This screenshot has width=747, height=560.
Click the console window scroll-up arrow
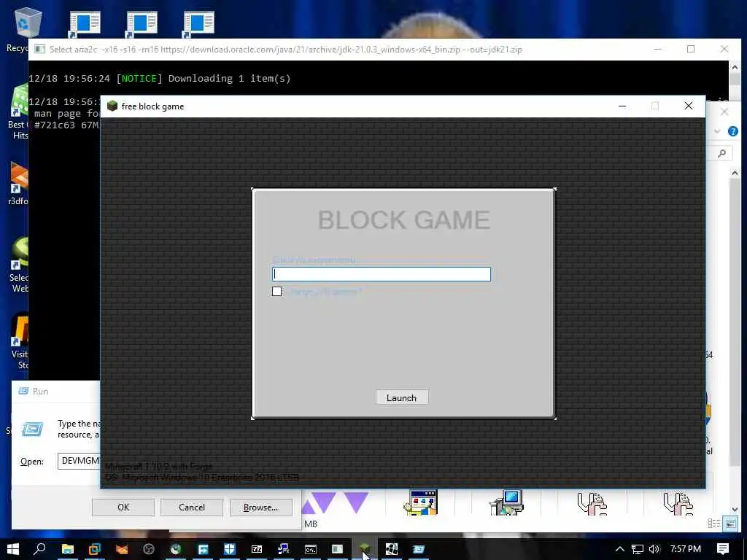pos(735,67)
